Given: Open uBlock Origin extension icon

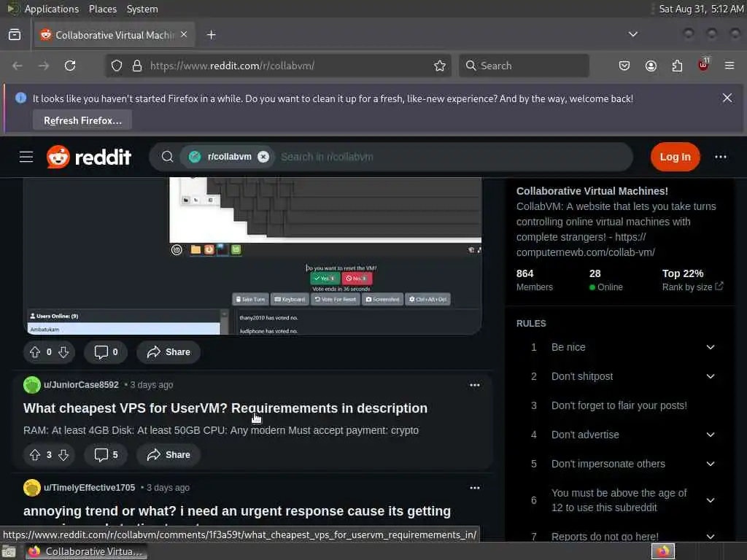Looking at the screenshot, I should click(704, 65).
